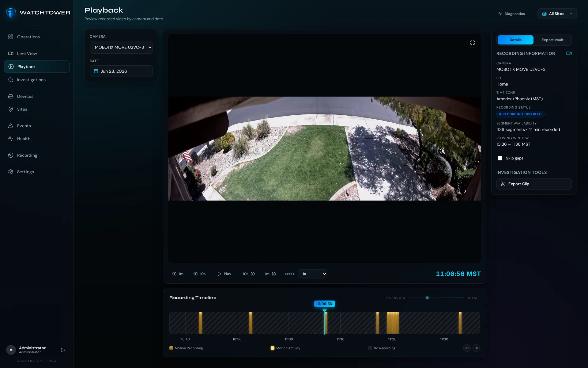This screenshot has width=588, height=368.
Task: Click the America/Phoenix (MST) time zone text
Action: pyautogui.click(x=519, y=99)
